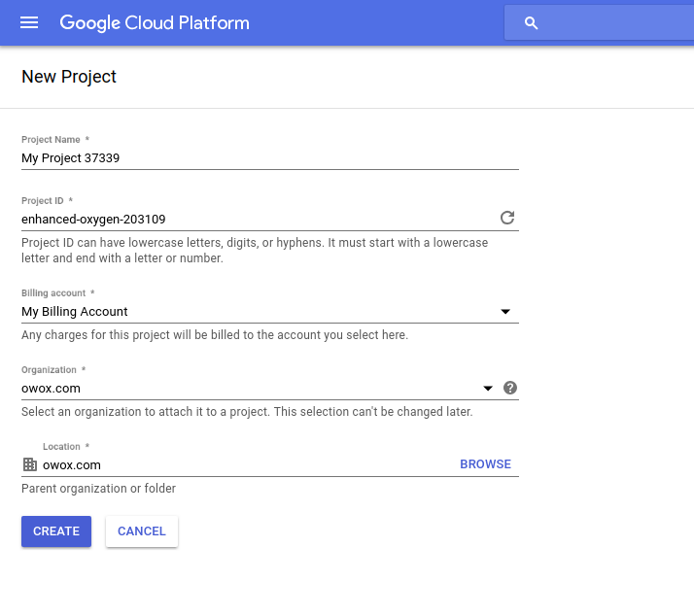The width and height of the screenshot is (694, 616).
Task: Click the Project ID rules helper text
Action: [x=255, y=251]
